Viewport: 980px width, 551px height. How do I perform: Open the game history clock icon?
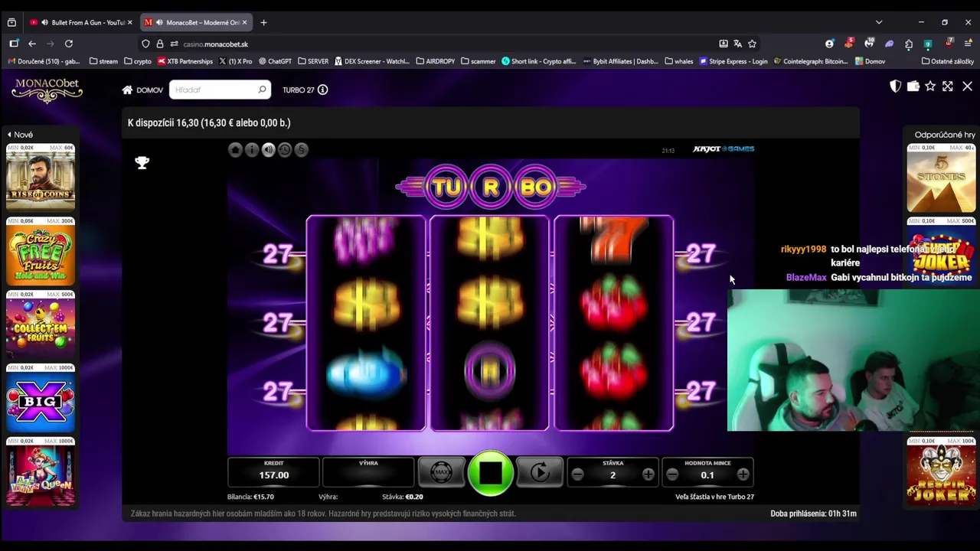pos(285,150)
